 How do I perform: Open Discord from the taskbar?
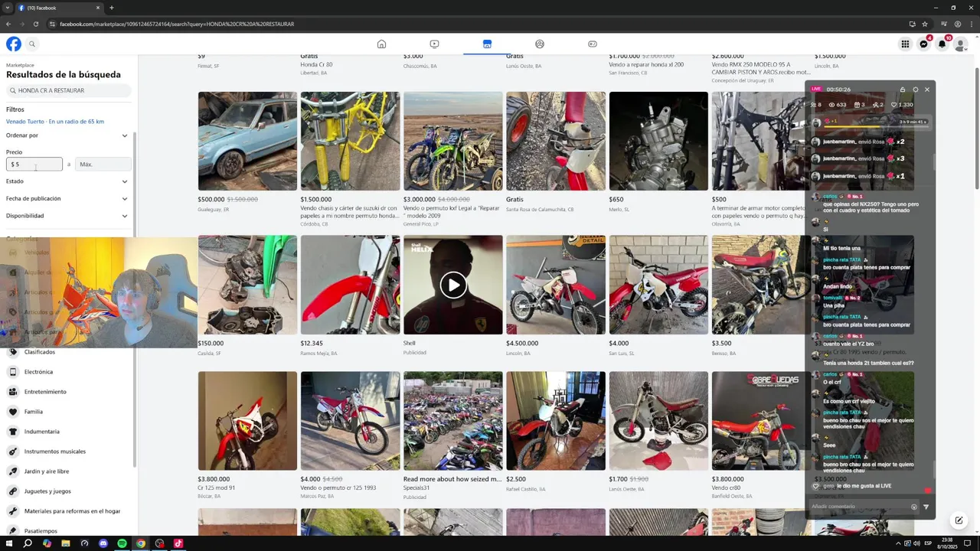103,543
